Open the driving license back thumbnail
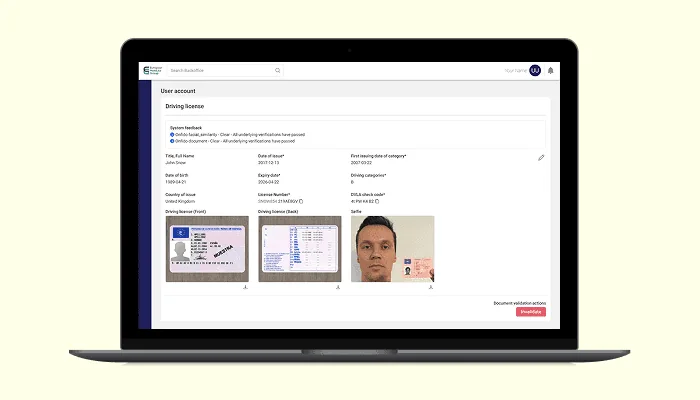 pyautogui.click(x=300, y=249)
